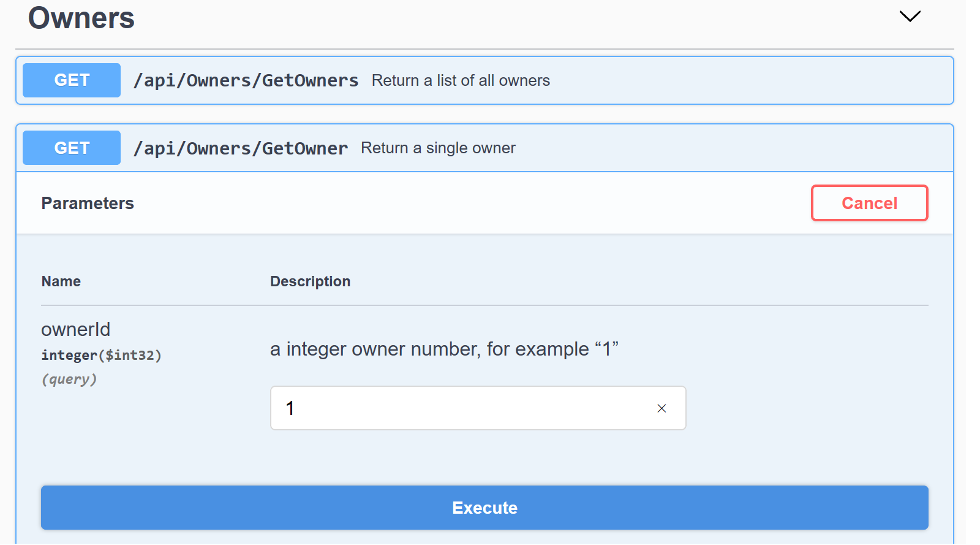The image size is (980, 545).
Task: Click the integer($int32) type label
Action: 101,355
